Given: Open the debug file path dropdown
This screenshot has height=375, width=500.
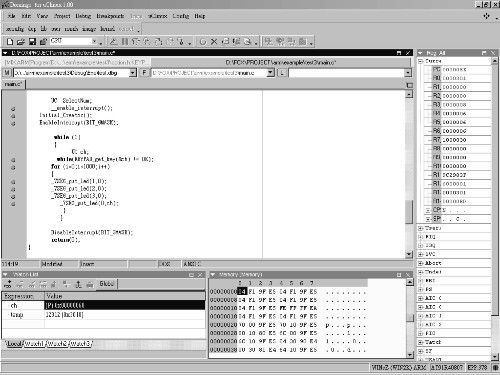Looking at the screenshot, I should click(133, 72).
